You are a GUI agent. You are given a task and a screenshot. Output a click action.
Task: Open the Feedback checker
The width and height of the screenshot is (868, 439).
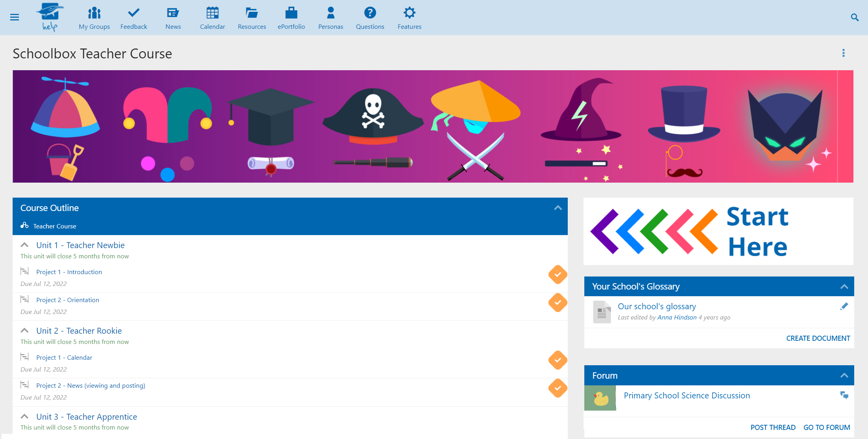(x=134, y=17)
